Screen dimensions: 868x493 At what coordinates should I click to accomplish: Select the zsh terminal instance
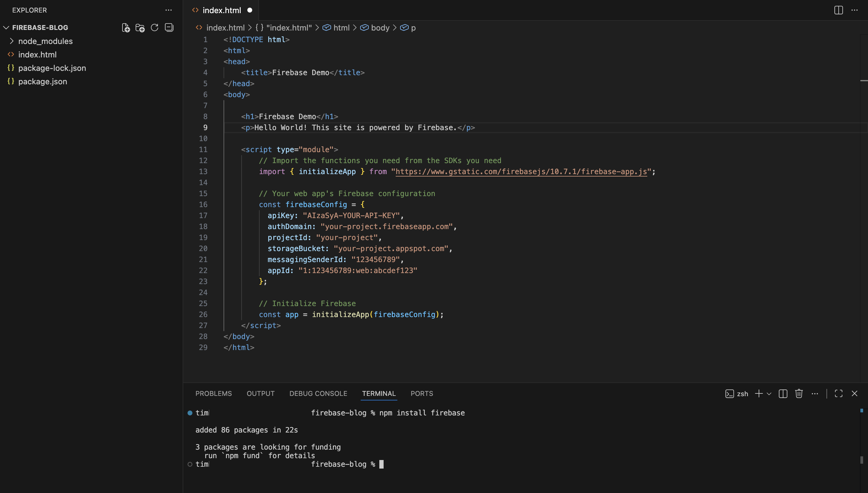737,394
